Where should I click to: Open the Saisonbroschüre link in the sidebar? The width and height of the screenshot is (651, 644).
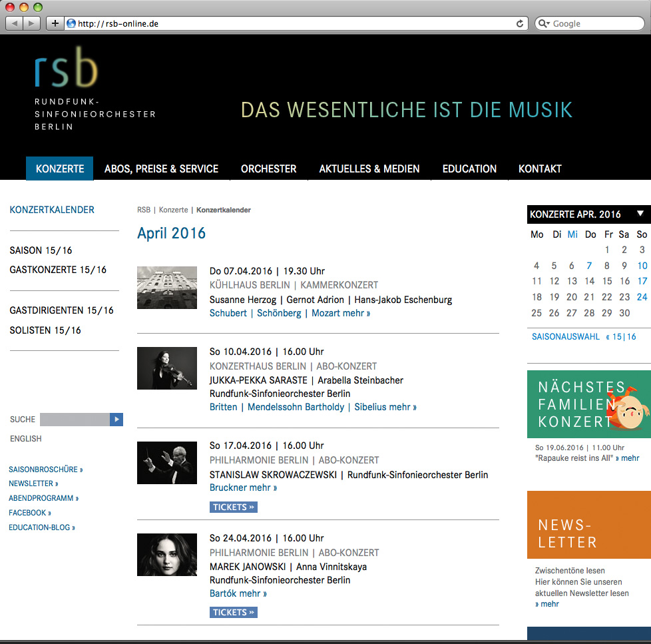[45, 469]
